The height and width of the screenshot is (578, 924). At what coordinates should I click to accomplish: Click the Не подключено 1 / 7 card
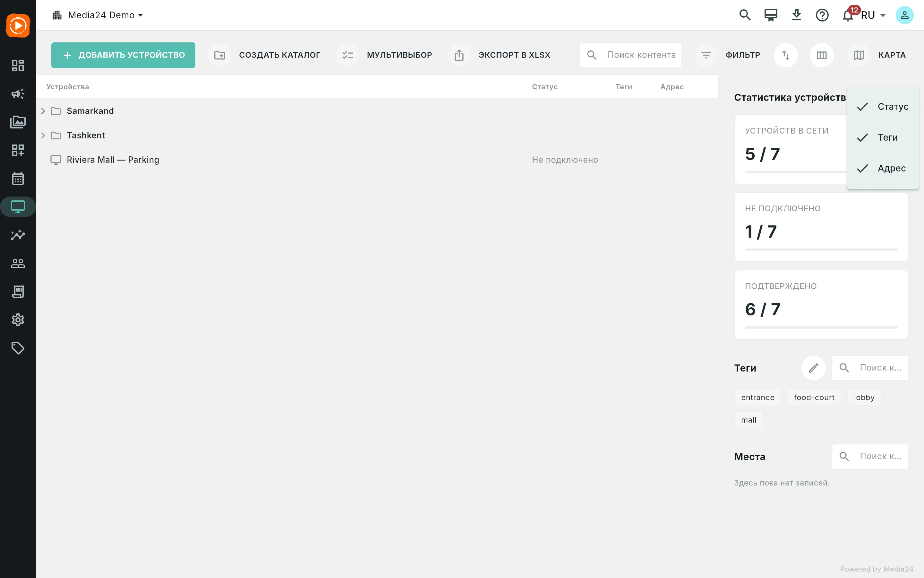point(821,227)
